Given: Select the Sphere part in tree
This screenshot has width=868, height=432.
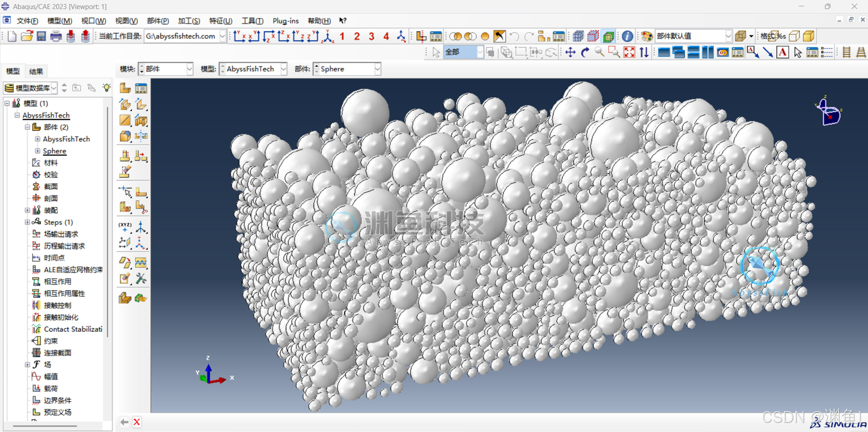Looking at the screenshot, I should coord(55,151).
